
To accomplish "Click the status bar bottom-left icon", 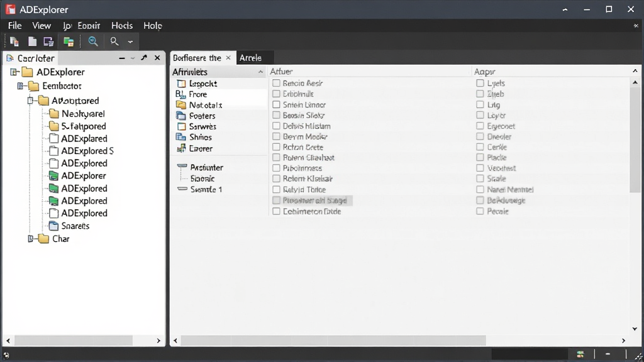I will click(6, 355).
